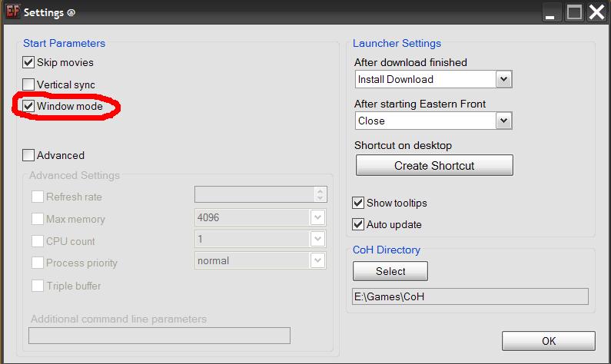Tick the Max memory checkbox

coord(38,219)
